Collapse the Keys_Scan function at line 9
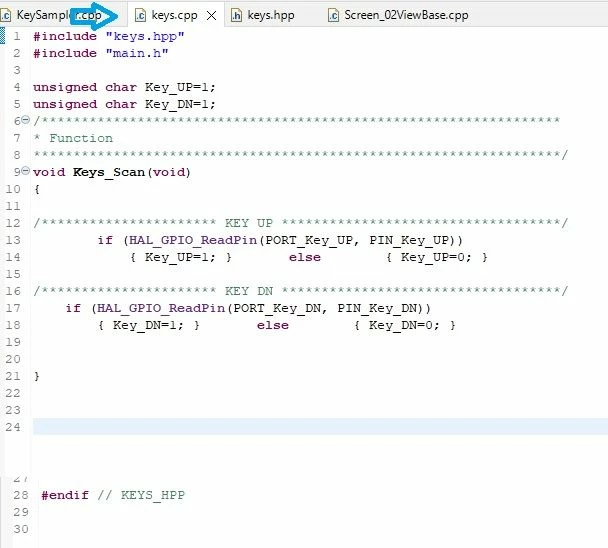 click(x=25, y=170)
